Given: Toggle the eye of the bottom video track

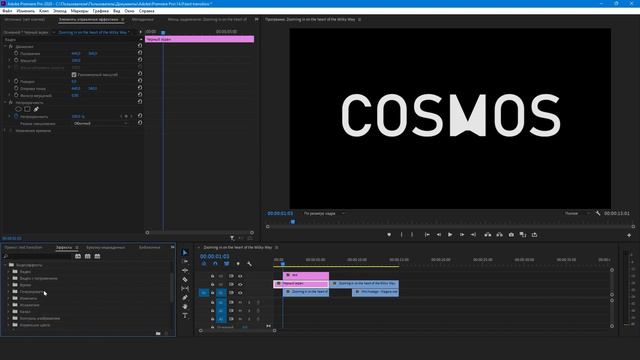Looking at the screenshot, I should 240,293.
